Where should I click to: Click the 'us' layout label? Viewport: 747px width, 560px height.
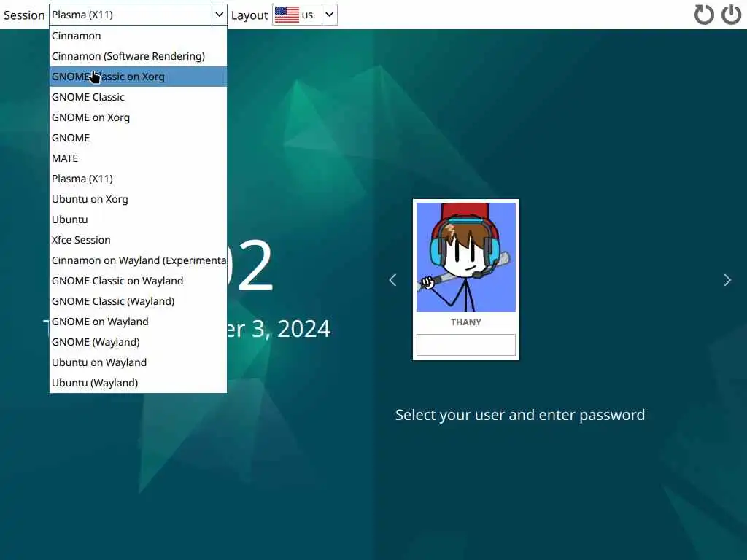pos(307,15)
